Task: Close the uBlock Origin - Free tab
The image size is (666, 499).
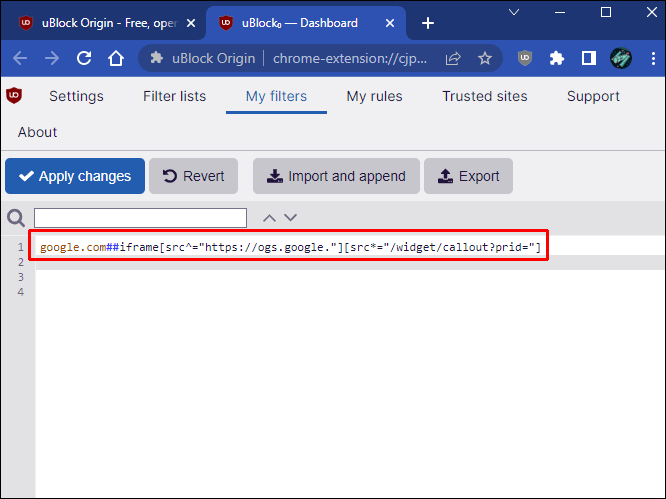Action: 191,23
